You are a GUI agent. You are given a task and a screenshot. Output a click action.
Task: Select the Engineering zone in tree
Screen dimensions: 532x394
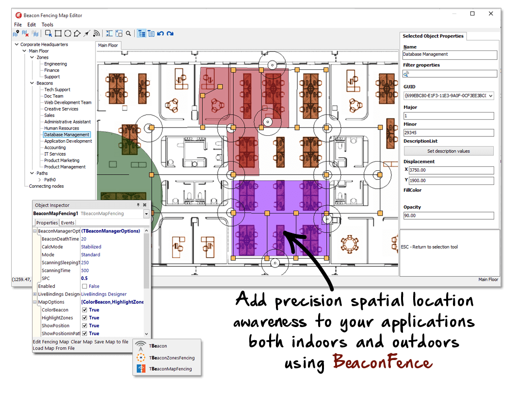[x=55, y=64]
